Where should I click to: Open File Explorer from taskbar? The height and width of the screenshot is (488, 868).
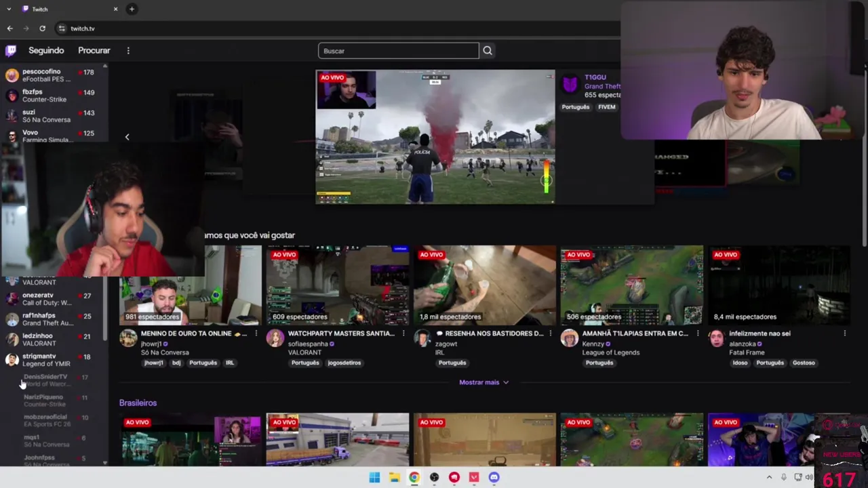click(394, 477)
